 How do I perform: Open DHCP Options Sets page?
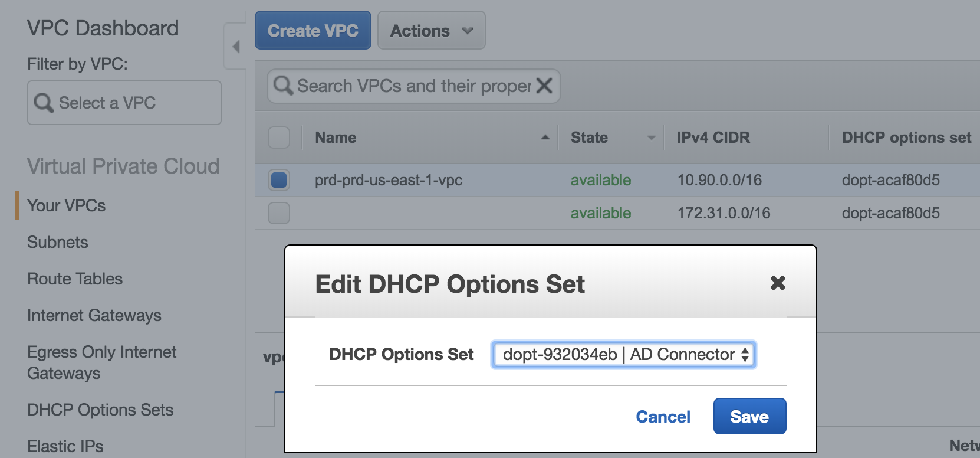(x=100, y=410)
